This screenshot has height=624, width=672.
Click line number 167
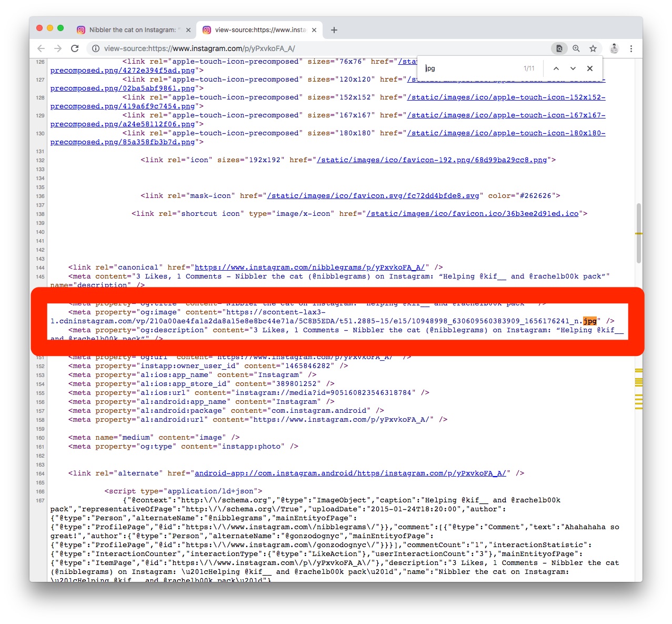pyautogui.click(x=40, y=501)
